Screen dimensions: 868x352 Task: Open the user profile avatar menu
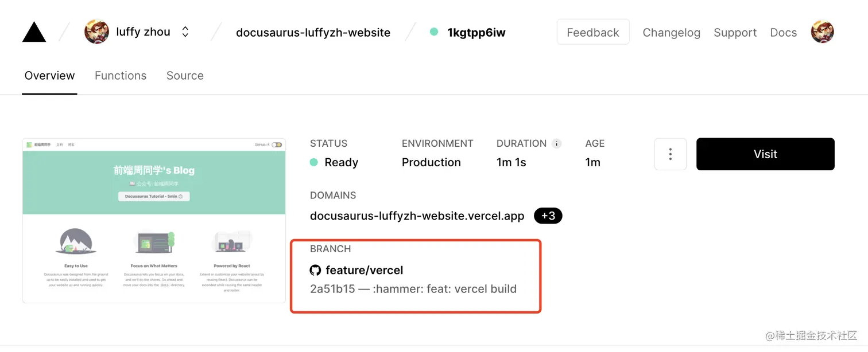822,32
